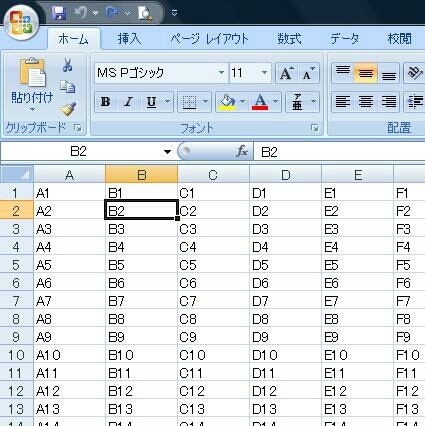Open the Name Box dropdown arrow
Image resolution: width=425 pixels, height=426 pixels.
[x=167, y=152]
